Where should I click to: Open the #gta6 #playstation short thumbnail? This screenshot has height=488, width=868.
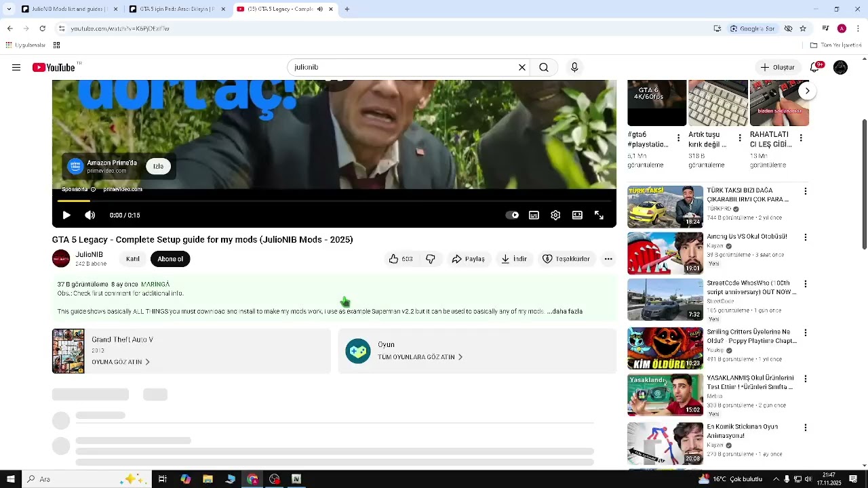656,103
